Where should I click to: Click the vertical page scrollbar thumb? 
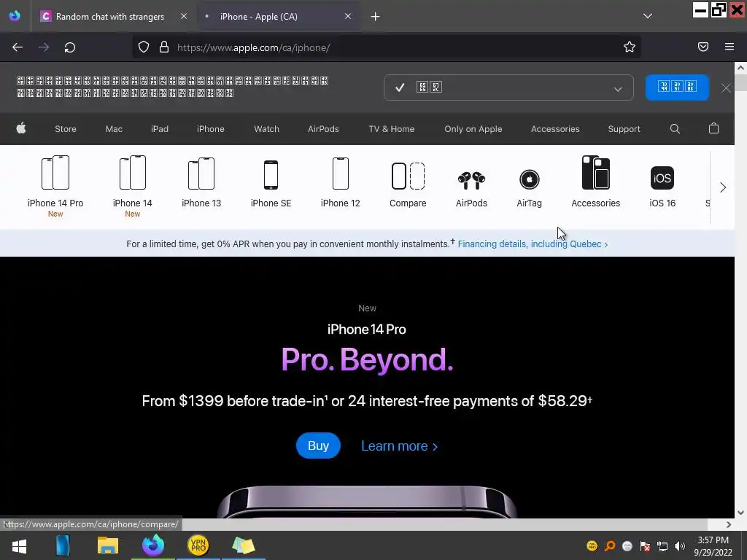pos(740,82)
